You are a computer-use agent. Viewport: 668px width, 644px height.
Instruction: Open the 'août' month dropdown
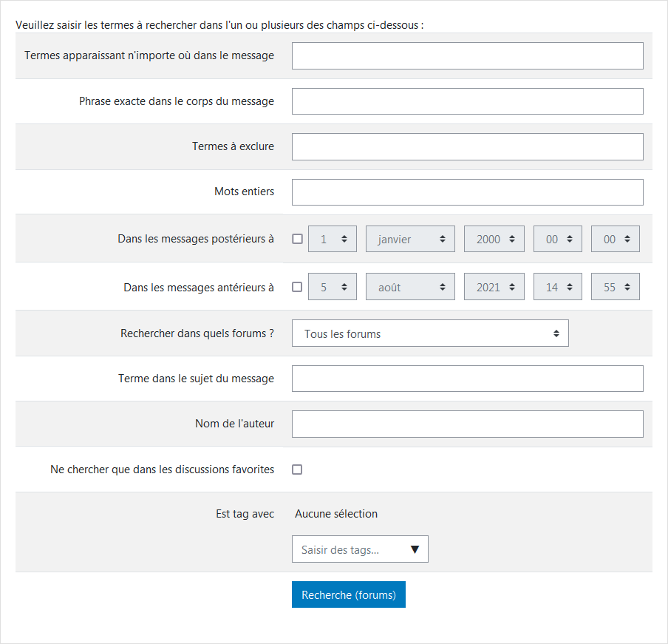(x=410, y=287)
